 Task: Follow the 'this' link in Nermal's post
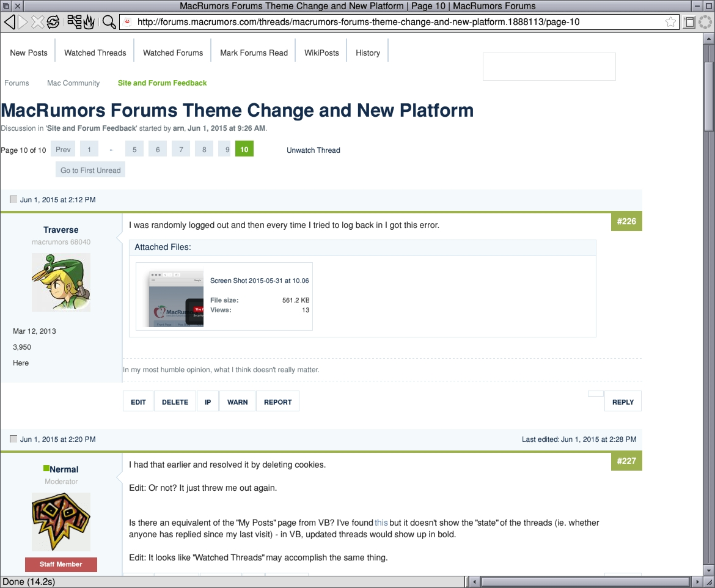381,523
